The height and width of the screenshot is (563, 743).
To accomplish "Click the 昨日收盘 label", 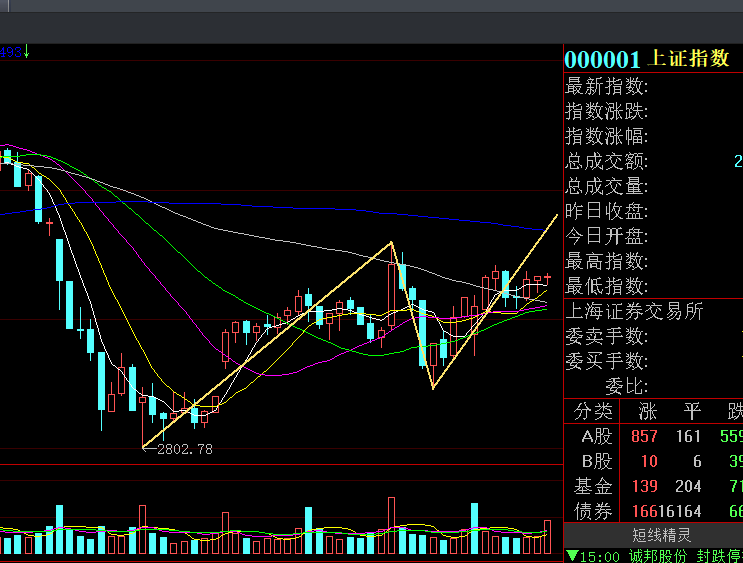I will pos(606,211).
